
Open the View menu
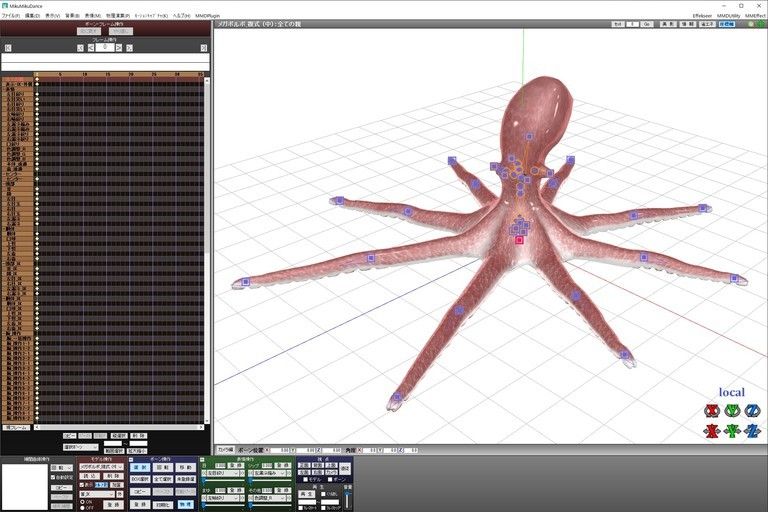click(x=52, y=16)
